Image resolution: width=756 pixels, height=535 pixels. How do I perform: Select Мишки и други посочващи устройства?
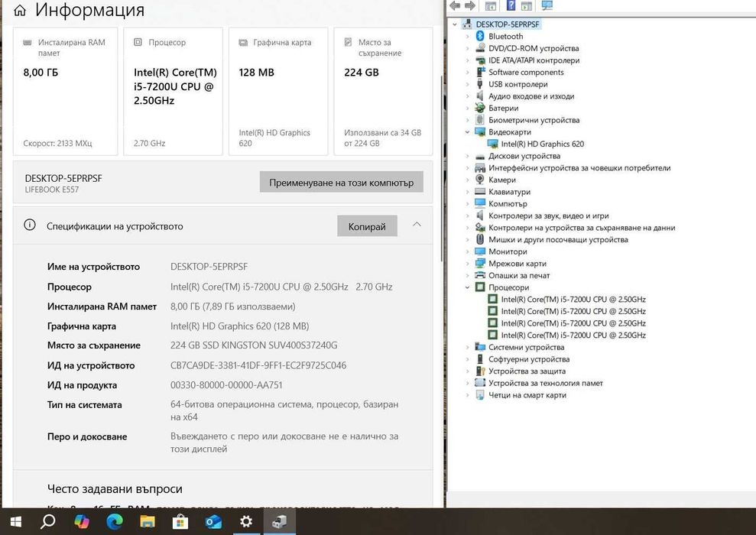click(x=558, y=239)
